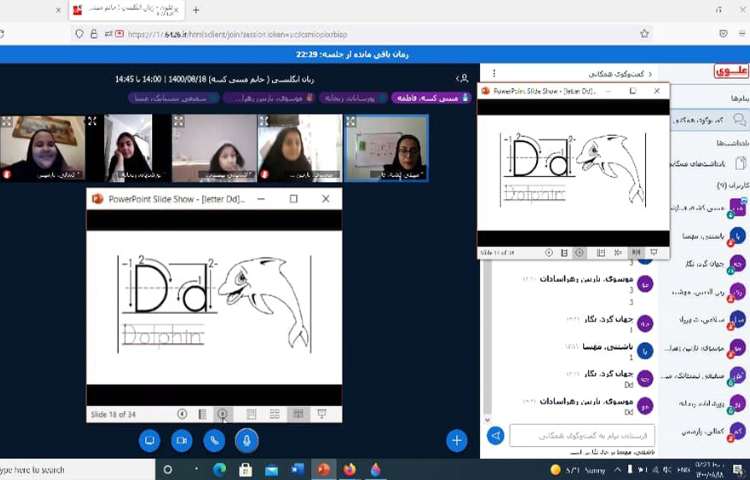
Task: Open the public chat entry in sidebar
Action: click(x=710, y=120)
